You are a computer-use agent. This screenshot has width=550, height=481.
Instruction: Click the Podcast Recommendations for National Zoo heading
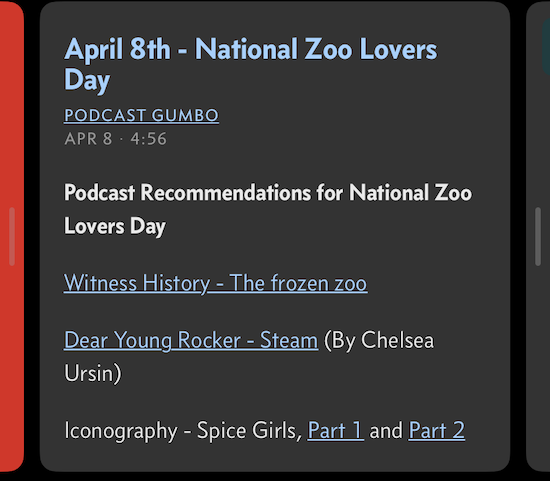click(268, 193)
